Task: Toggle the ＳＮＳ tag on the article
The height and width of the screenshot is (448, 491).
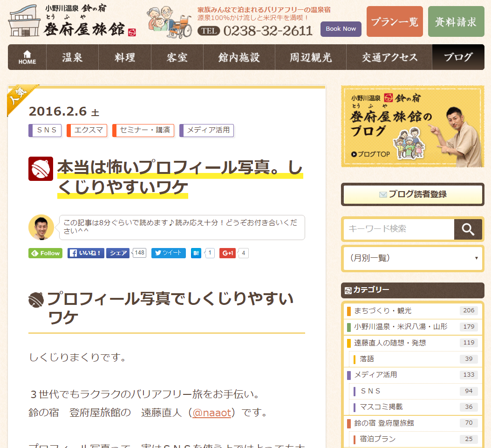Action: click(x=45, y=131)
